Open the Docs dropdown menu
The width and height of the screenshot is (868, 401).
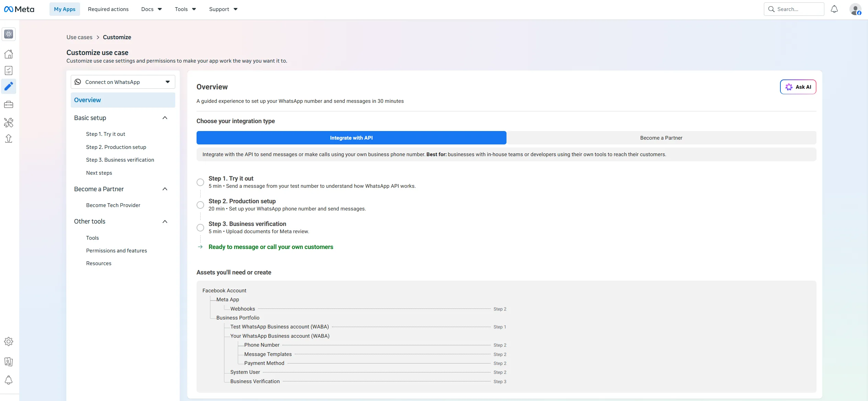coord(152,9)
